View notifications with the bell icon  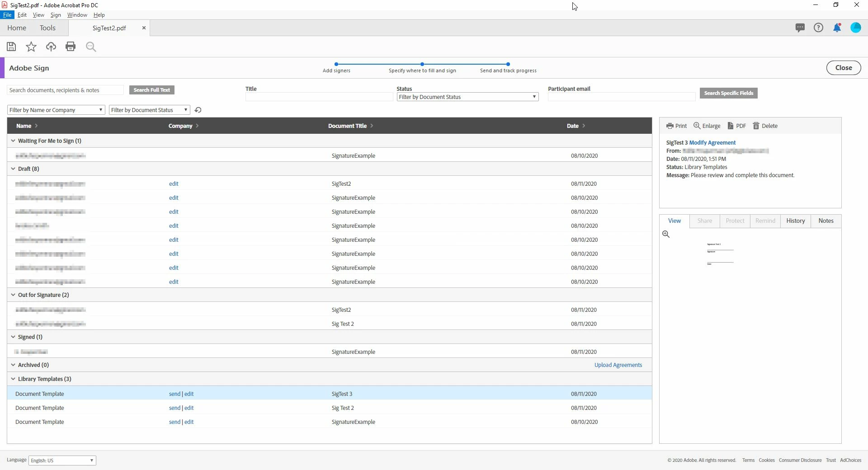point(837,28)
